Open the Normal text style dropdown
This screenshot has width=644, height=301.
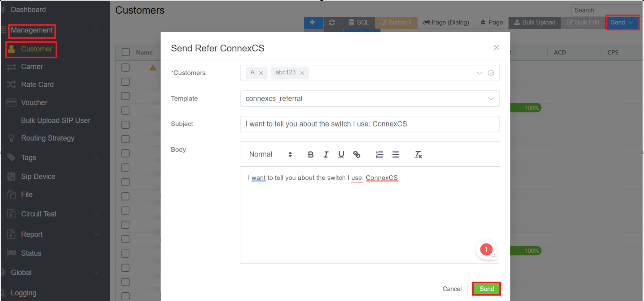(x=270, y=154)
